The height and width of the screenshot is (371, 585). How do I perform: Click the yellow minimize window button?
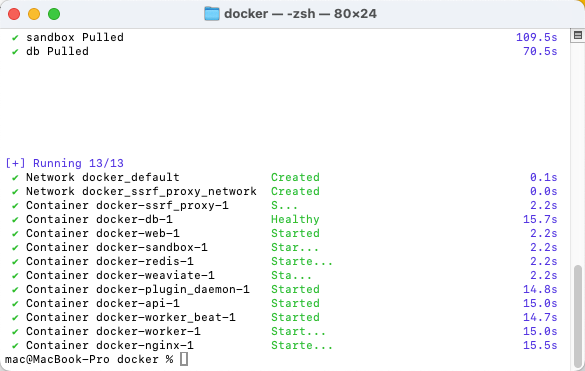coord(34,14)
